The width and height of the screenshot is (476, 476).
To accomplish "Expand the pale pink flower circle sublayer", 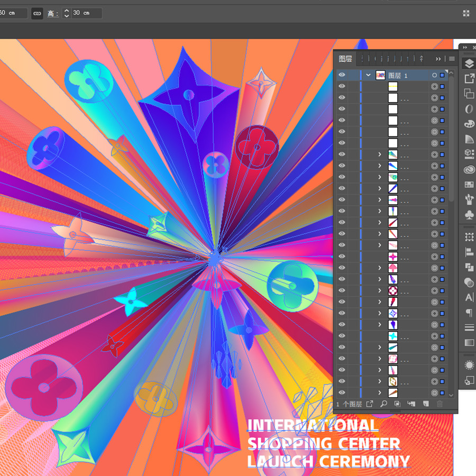I will pos(379,359).
